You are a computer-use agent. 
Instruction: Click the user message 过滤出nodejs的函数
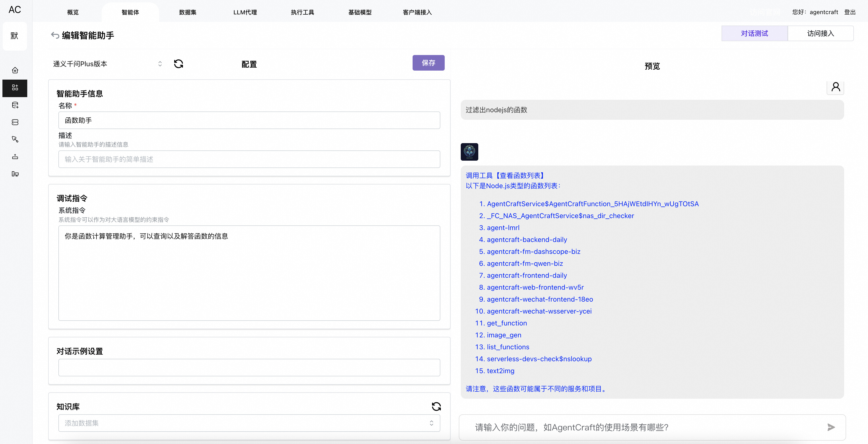[x=652, y=110]
